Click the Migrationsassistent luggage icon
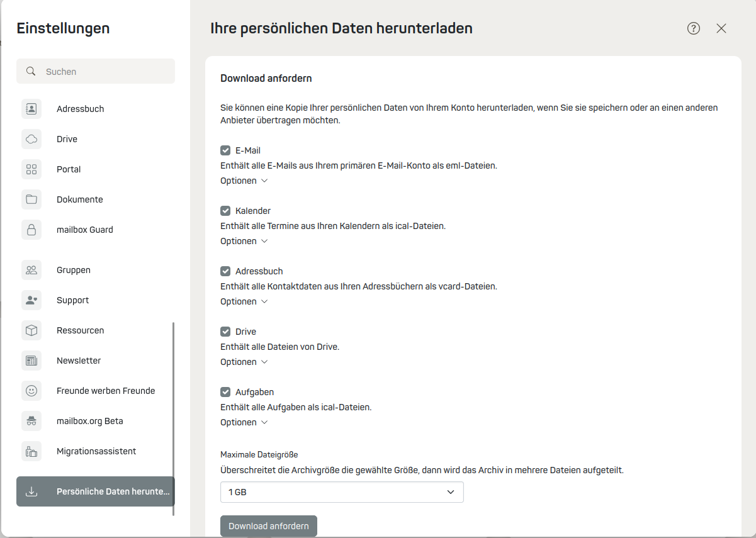This screenshot has width=756, height=538. (x=31, y=451)
